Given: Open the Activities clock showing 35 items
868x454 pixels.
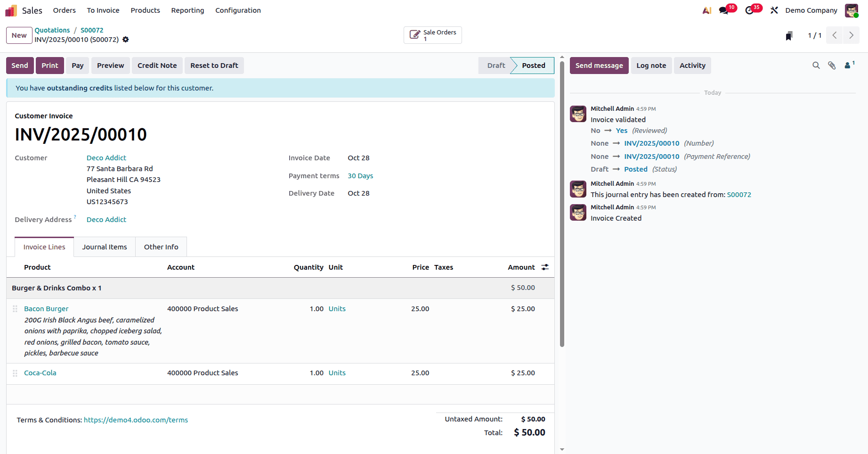Looking at the screenshot, I should click(750, 10).
